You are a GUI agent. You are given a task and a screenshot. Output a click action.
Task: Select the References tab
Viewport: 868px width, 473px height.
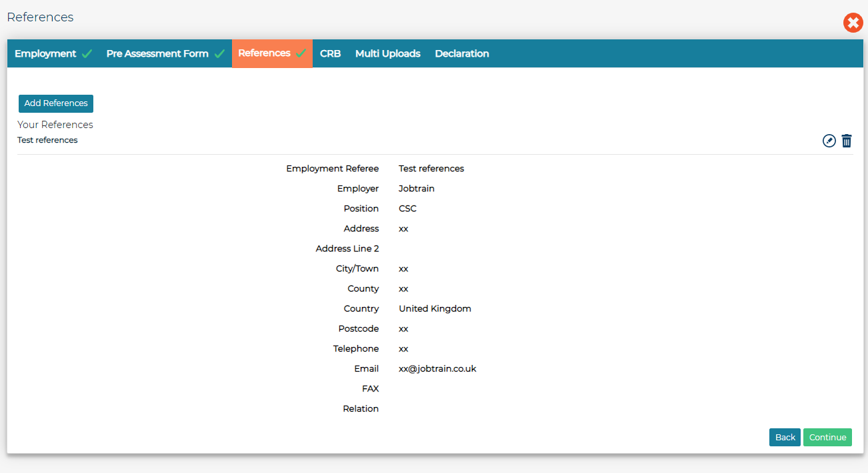click(265, 53)
